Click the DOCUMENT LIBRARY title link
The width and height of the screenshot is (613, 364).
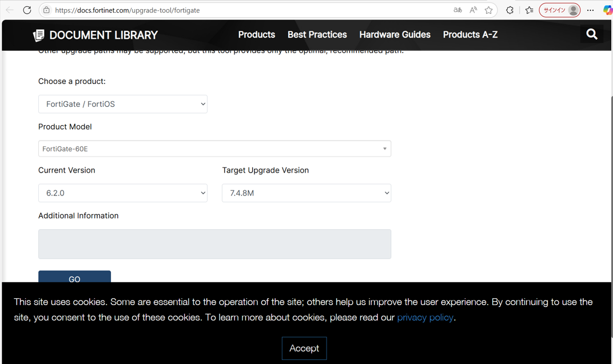point(104,35)
